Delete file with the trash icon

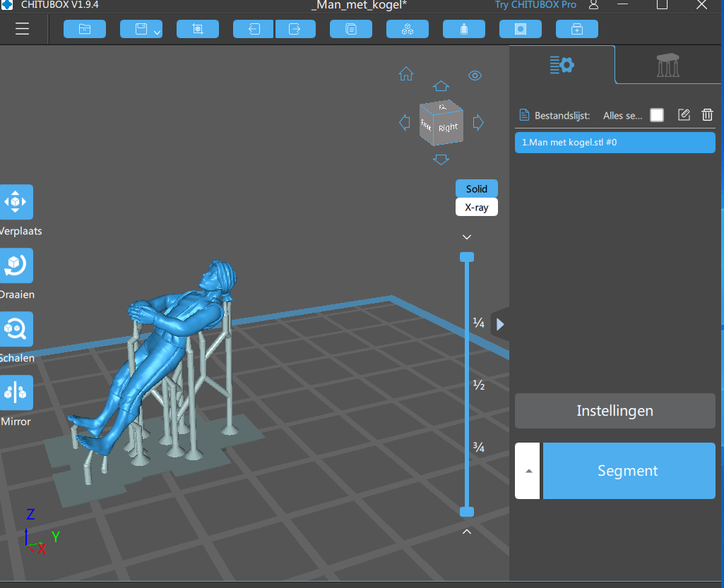707,115
